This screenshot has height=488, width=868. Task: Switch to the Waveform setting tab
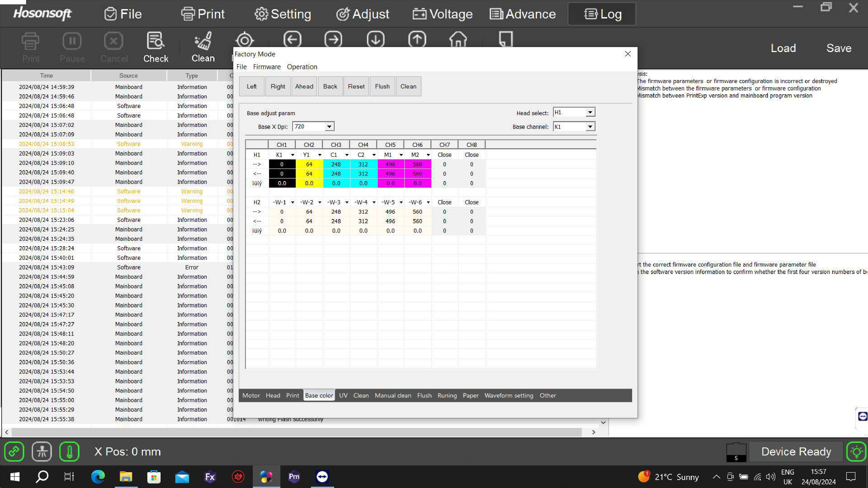click(508, 395)
